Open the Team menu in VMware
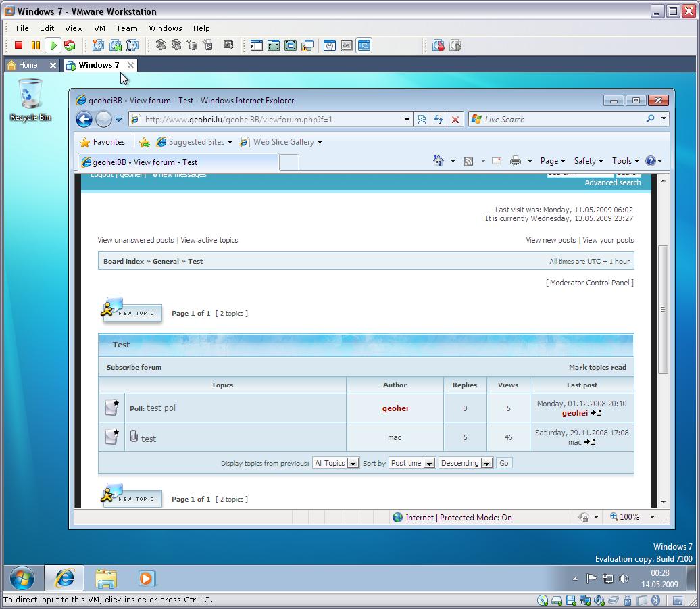Viewport: 700px width, 609px height. tap(127, 28)
